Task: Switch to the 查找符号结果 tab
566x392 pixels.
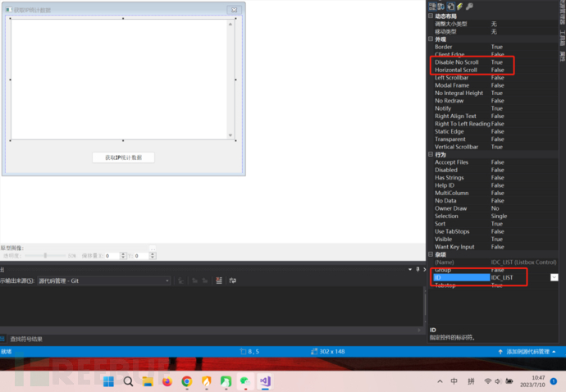Action: pos(26,339)
